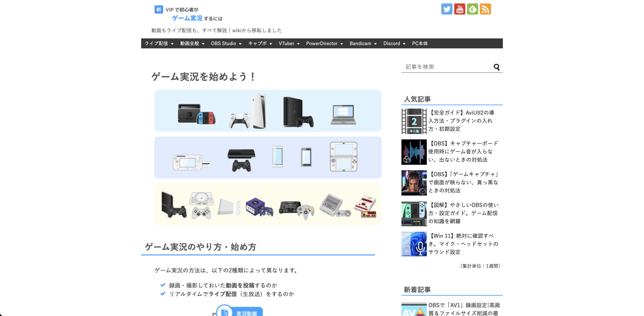This screenshot has height=316, width=644.
Task: Select the GameCube console image
Action: point(259,207)
